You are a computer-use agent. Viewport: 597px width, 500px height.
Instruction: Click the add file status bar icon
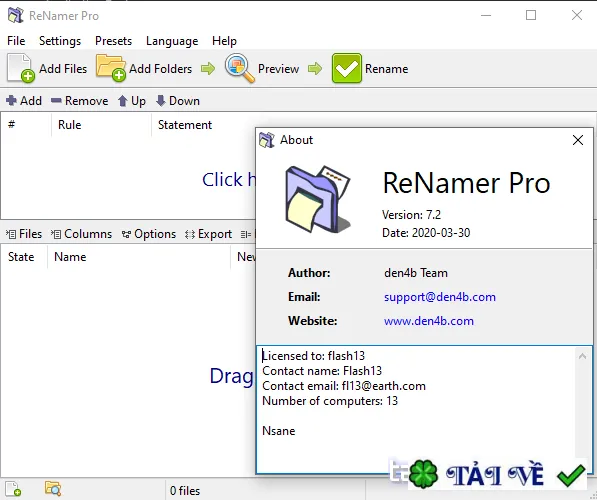point(13,489)
